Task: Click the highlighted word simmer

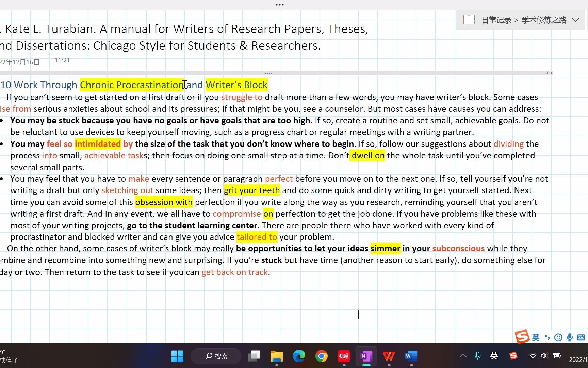Action: tap(385, 248)
